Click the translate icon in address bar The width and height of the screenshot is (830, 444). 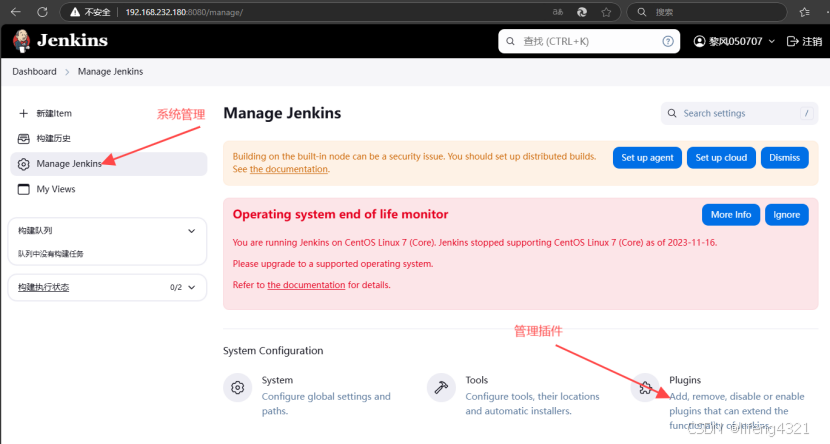[558, 12]
